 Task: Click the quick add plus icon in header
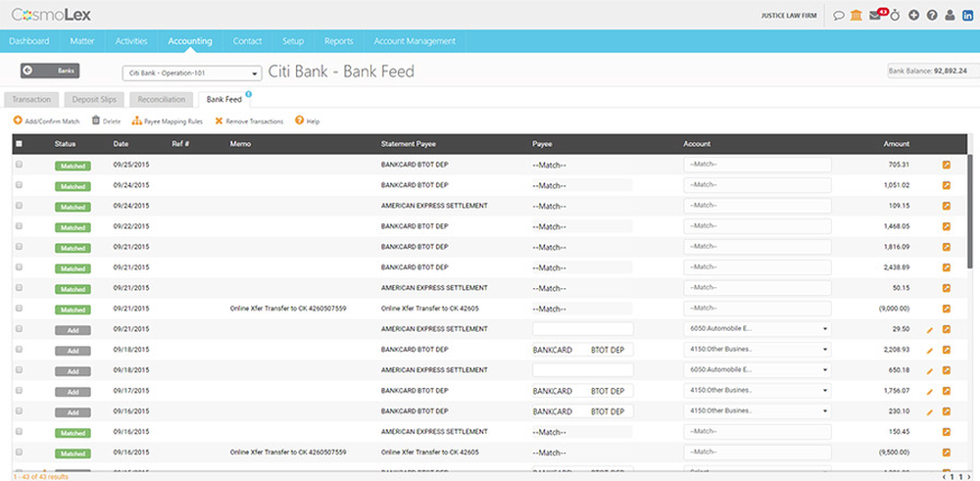point(913,16)
